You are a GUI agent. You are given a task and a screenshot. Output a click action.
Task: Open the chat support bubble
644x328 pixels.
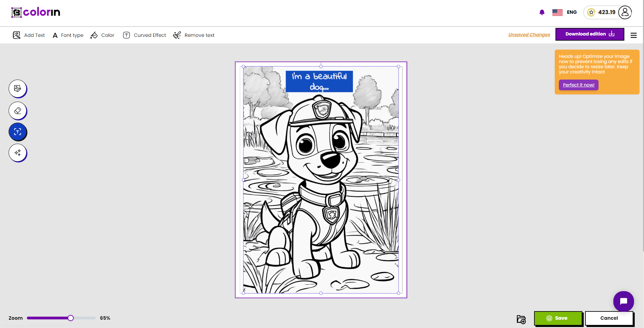click(623, 301)
